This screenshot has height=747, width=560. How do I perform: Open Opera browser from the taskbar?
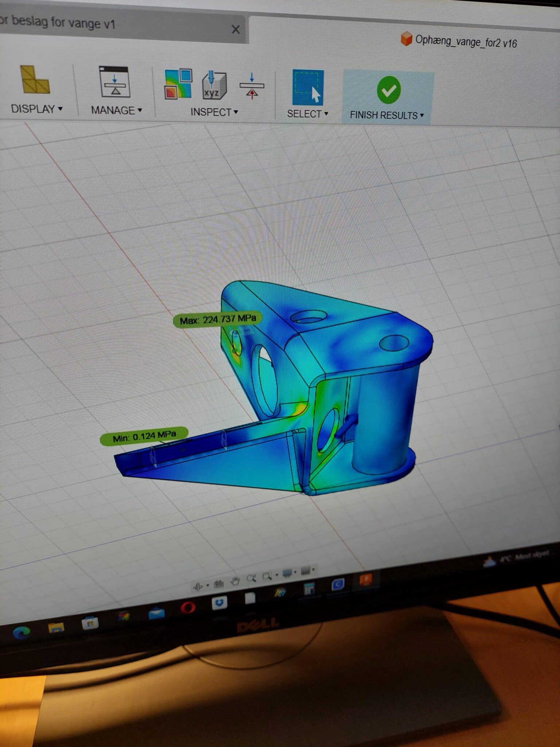188,608
